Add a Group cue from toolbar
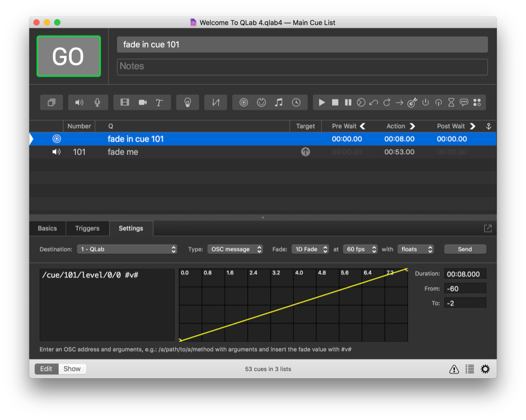This screenshot has height=420, width=526. (52, 102)
